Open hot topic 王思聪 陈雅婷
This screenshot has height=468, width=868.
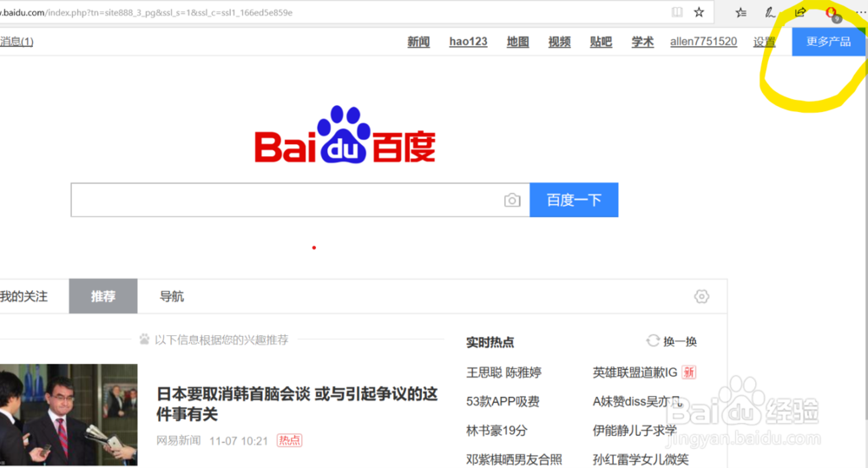point(503,372)
